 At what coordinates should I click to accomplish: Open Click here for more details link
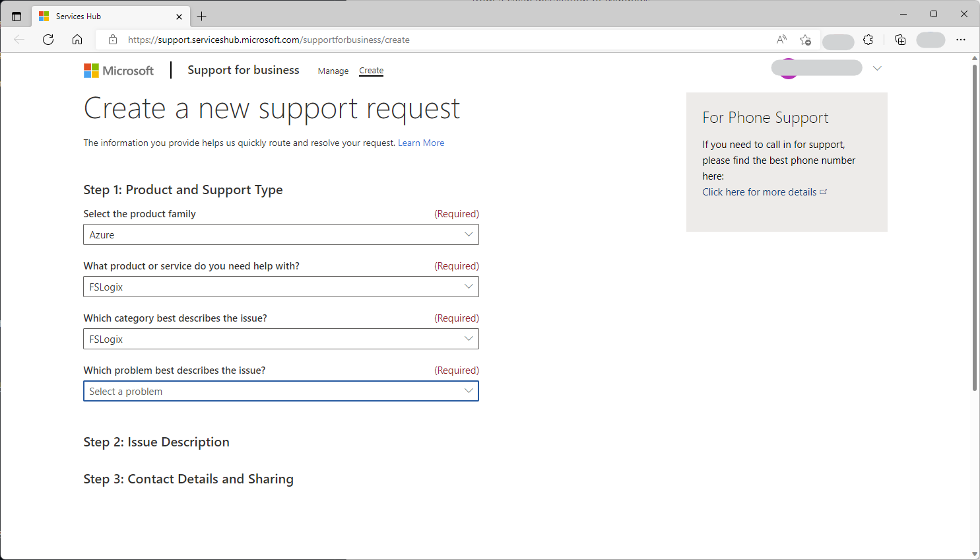click(764, 192)
